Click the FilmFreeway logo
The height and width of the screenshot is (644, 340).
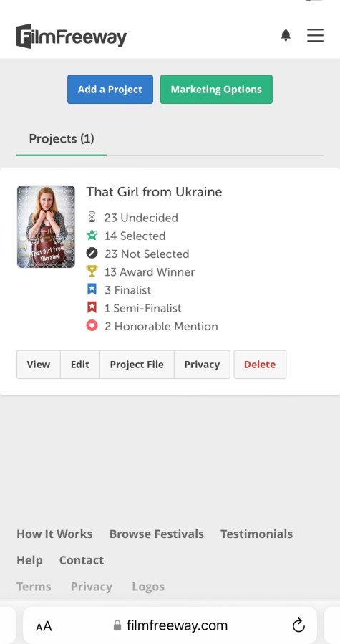pyautogui.click(x=72, y=36)
